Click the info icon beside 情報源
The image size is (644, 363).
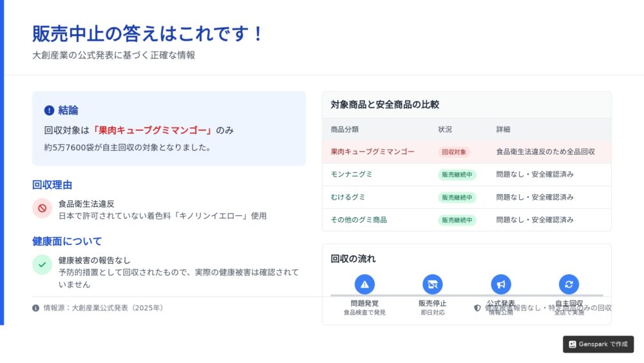pos(35,308)
